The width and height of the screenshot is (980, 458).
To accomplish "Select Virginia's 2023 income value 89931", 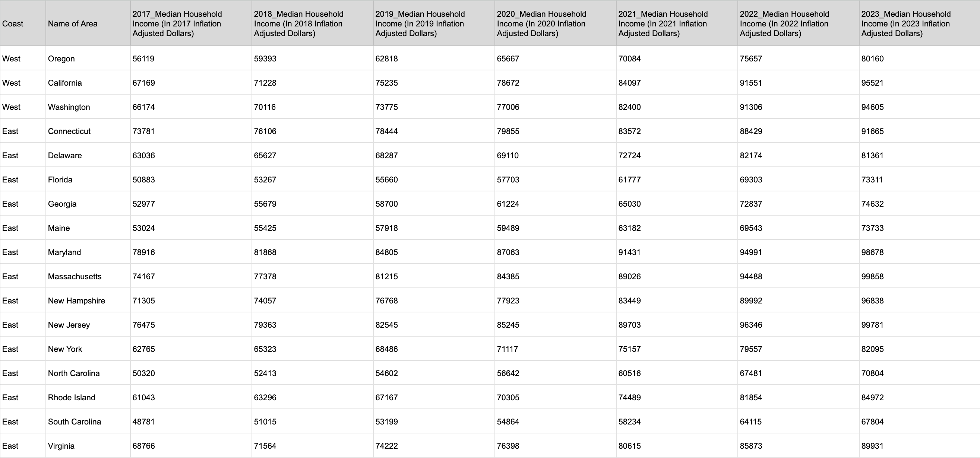I will point(872,446).
